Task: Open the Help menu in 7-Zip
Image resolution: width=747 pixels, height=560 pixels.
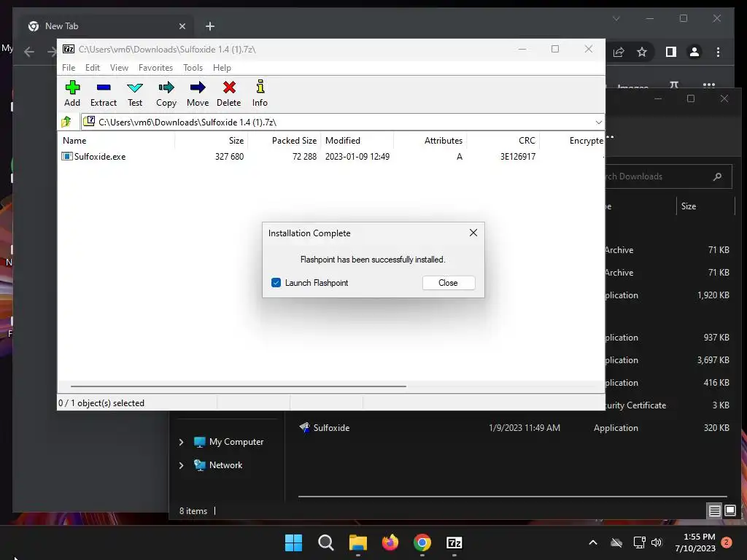Action: pos(222,68)
